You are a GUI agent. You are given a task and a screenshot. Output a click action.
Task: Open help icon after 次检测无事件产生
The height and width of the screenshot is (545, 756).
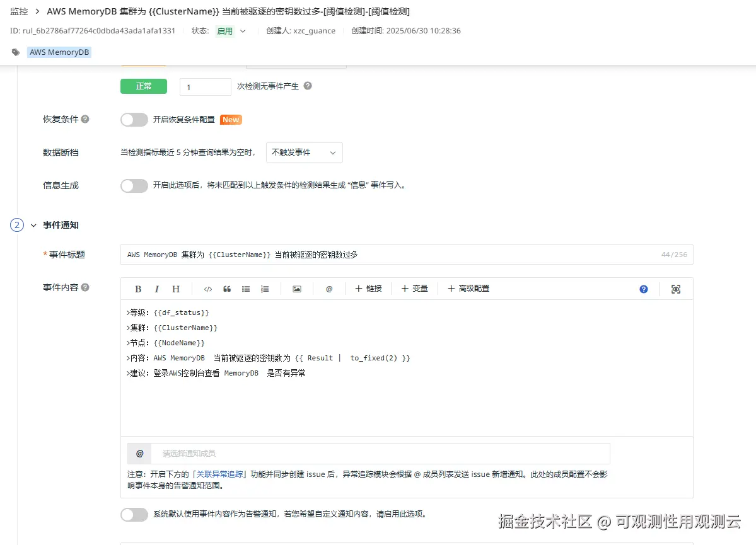tap(308, 86)
